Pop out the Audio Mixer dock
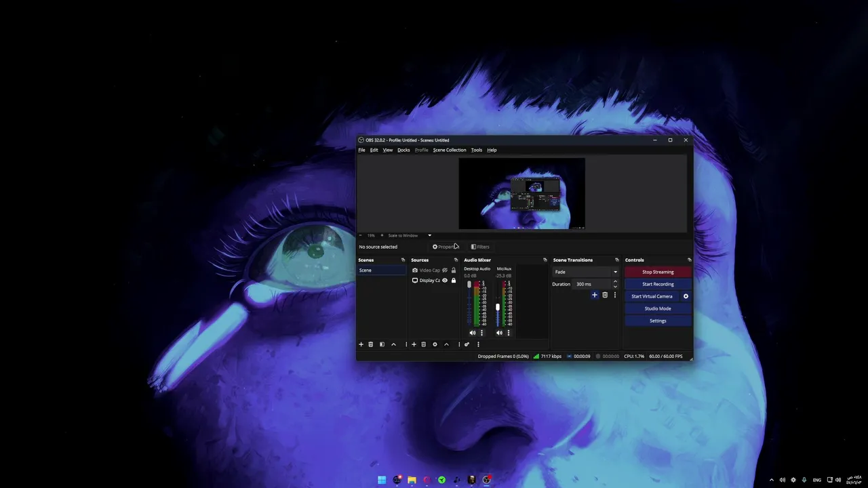This screenshot has width=868, height=488. tap(545, 260)
